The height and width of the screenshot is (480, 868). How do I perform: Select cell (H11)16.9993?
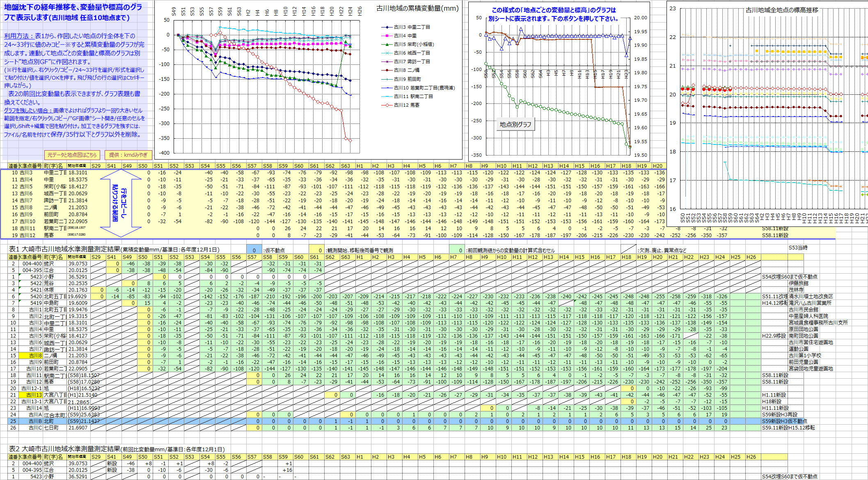click(84, 408)
